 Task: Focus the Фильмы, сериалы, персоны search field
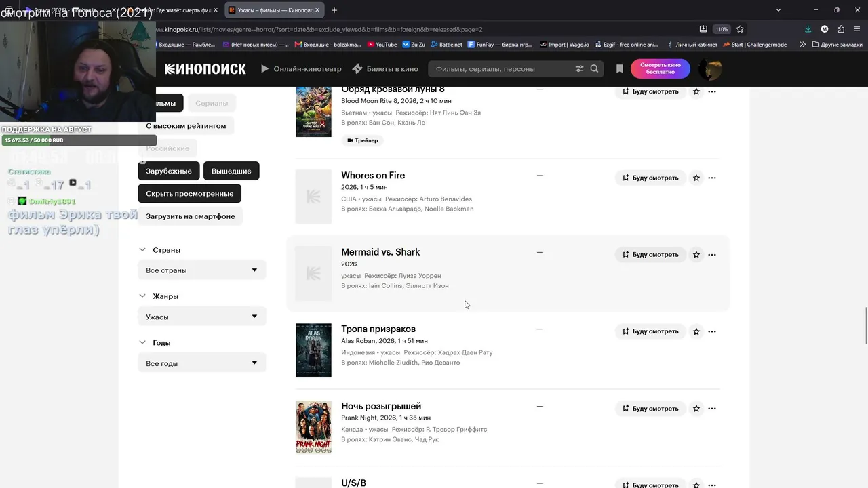pos(502,68)
